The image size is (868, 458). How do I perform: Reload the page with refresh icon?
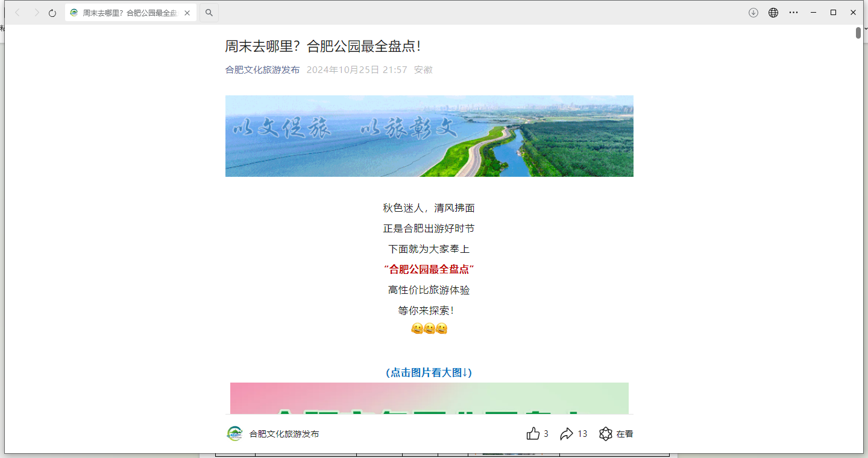(x=52, y=13)
